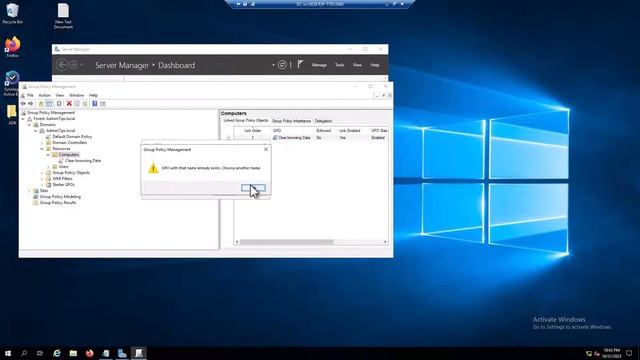
Task: Click the Back arrow in Group Policy Management toolbar
Action: pyautogui.click(x=23, y=104)
